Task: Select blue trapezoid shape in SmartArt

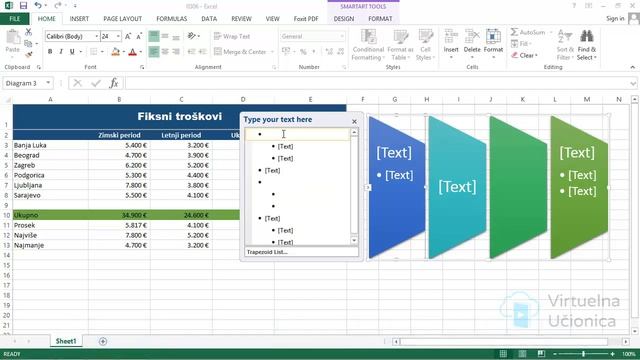Action: pyautogui.click(x=397, y=187)
